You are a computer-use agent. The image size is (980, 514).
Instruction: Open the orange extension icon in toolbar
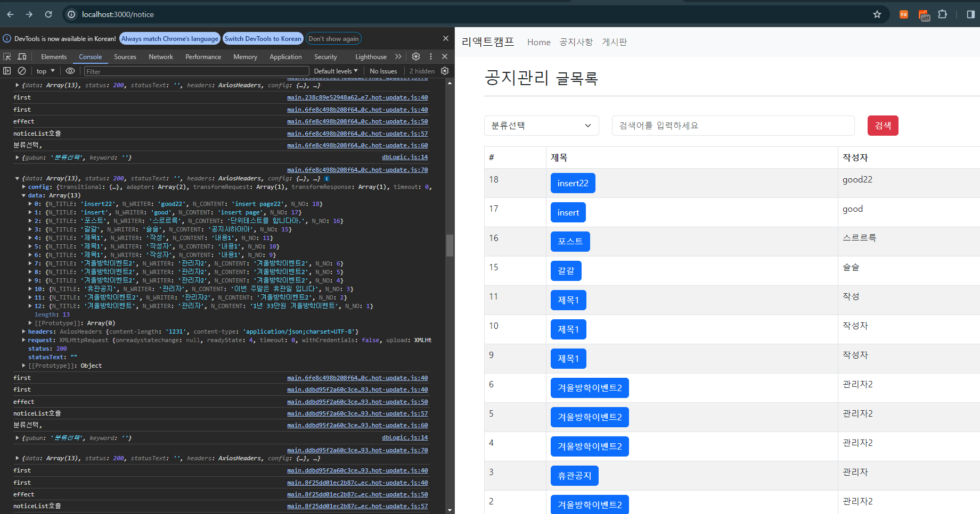click(x=904, y=14)
